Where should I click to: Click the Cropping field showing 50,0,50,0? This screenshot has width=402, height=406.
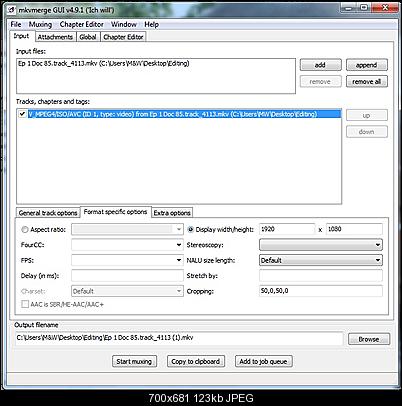(x=321, y=291)
